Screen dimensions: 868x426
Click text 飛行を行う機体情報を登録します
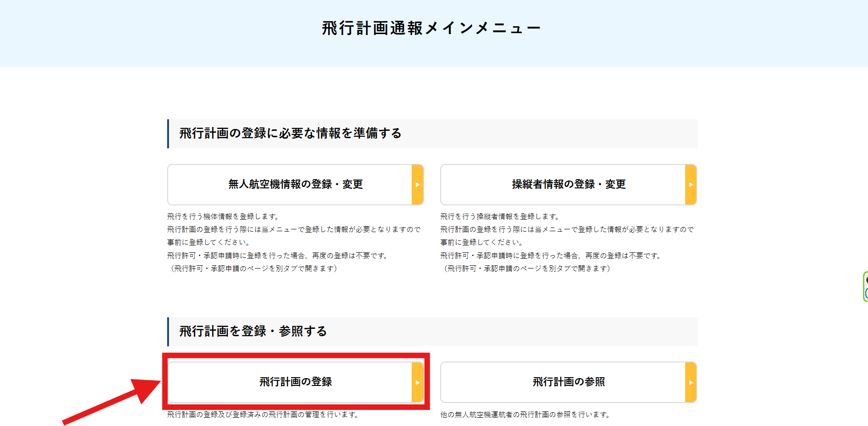(x=223, y=216)
